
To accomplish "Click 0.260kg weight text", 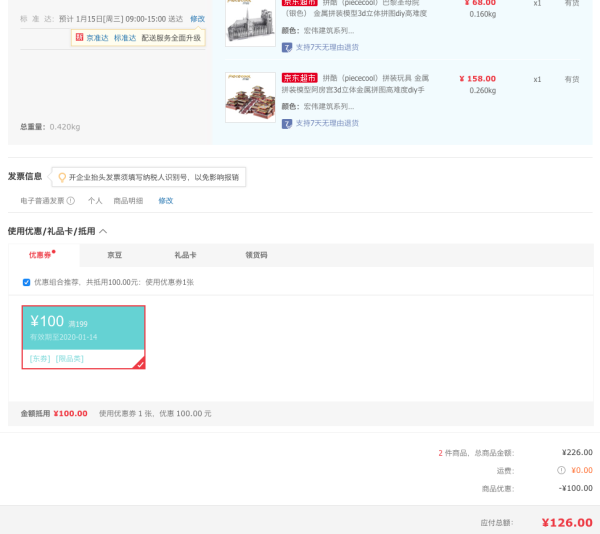I will coord(483,91).
